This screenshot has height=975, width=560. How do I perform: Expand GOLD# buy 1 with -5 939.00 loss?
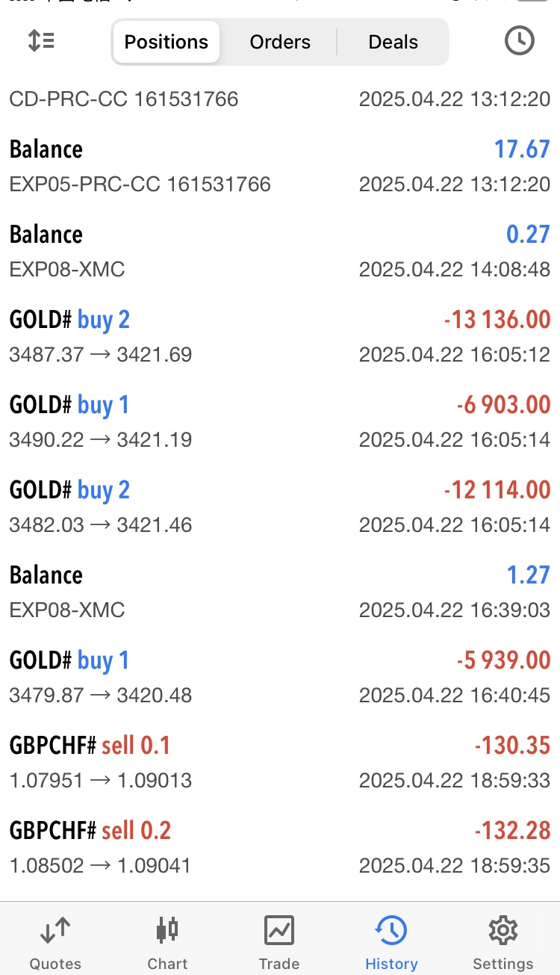pos(280,677)
